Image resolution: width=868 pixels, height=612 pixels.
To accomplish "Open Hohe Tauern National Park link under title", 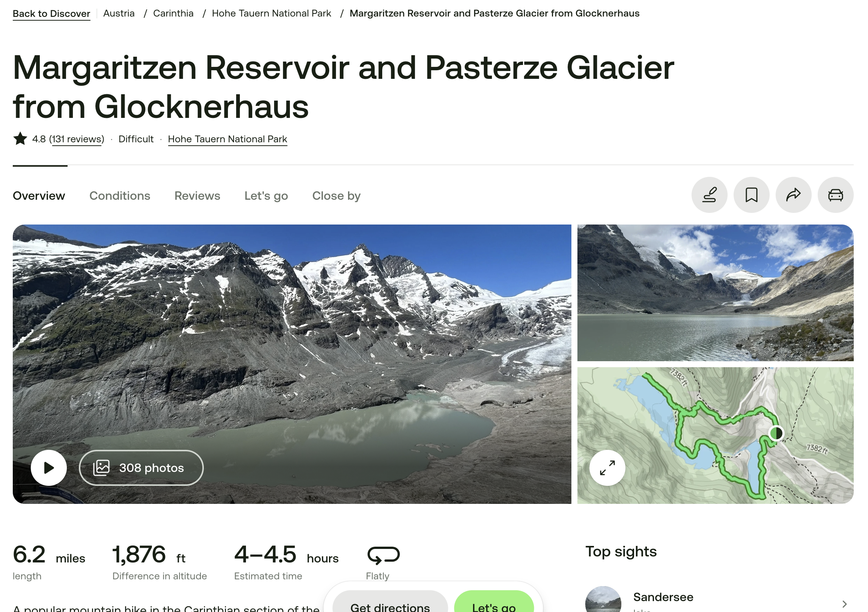I will [227, 139].
